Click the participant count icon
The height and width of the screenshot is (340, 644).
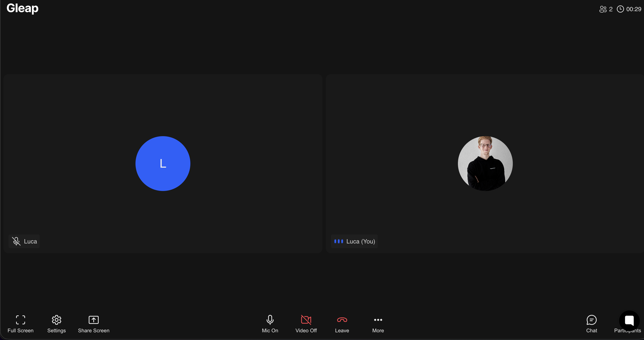[603, 9]
